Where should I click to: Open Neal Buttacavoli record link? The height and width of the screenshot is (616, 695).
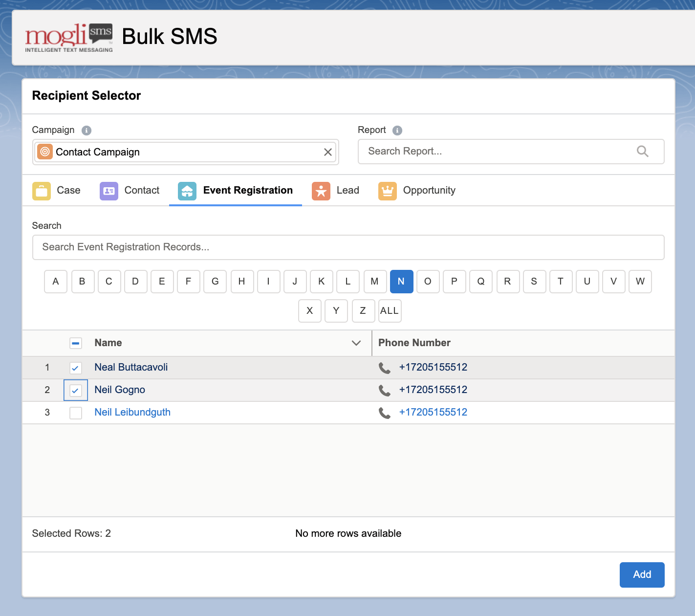point(131,368)
